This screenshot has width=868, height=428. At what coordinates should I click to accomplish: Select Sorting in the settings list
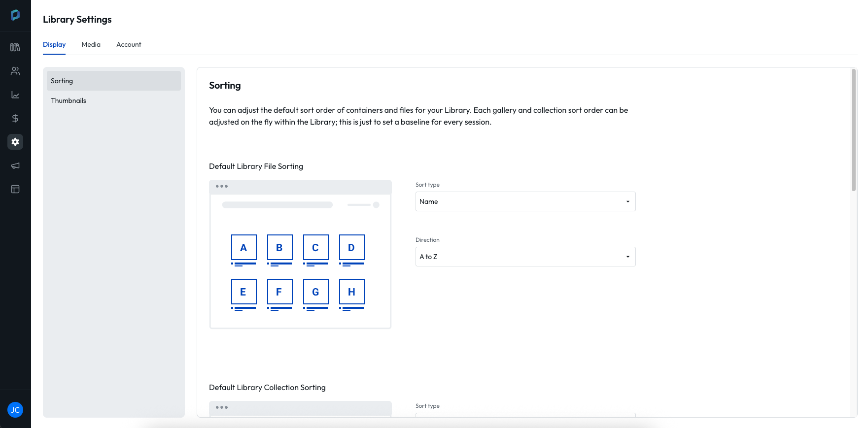pos(114,81)
